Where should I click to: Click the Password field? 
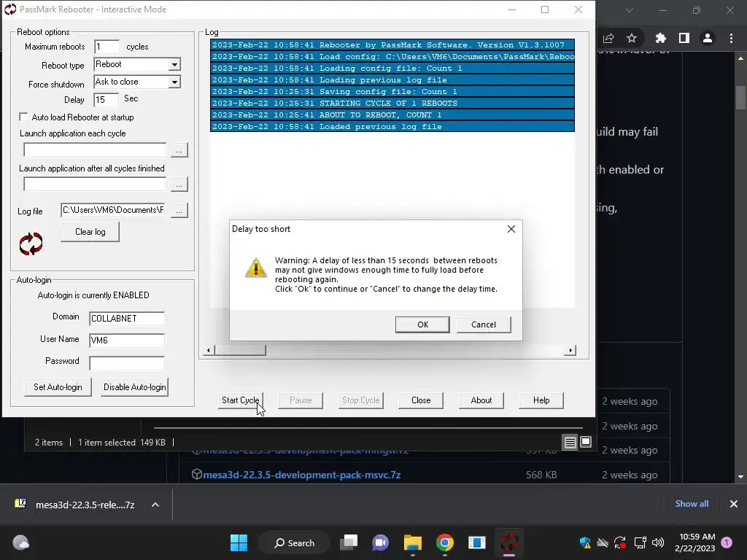[127, 363]
